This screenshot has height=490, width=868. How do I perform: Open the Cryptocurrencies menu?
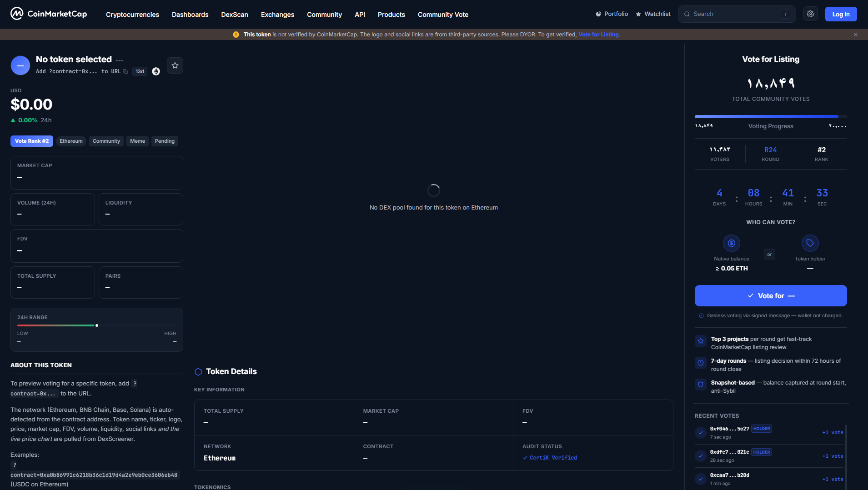[132, 15]
